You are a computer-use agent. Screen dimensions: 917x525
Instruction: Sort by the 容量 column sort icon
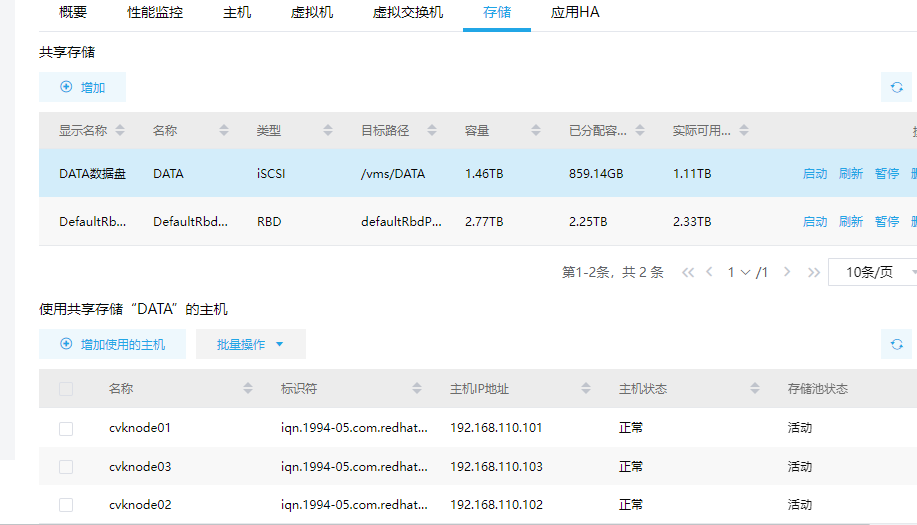(535, 131)
